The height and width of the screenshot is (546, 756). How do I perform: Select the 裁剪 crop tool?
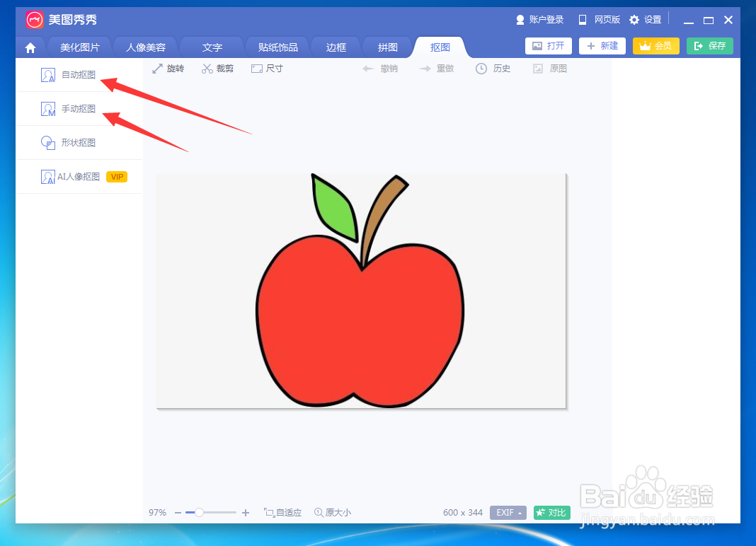pyautogui.click(x=217, y=68)
